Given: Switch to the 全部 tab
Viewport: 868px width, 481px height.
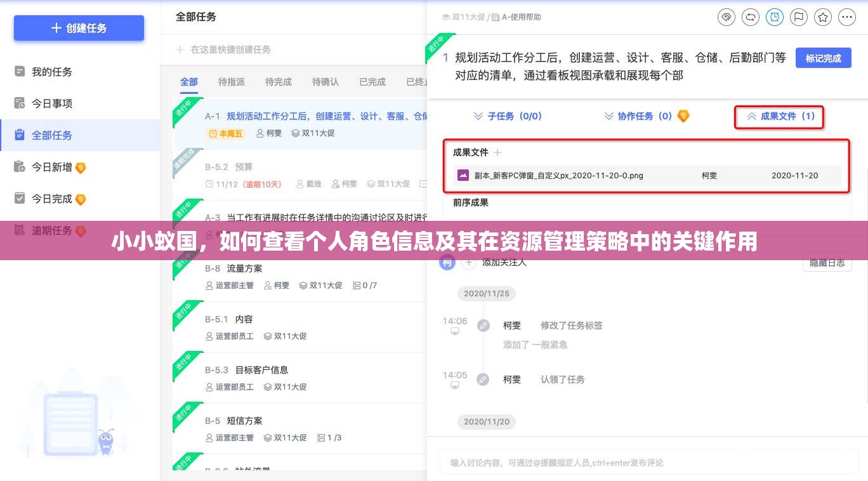Looking at the screenshot, I should (x=189, y=82).
